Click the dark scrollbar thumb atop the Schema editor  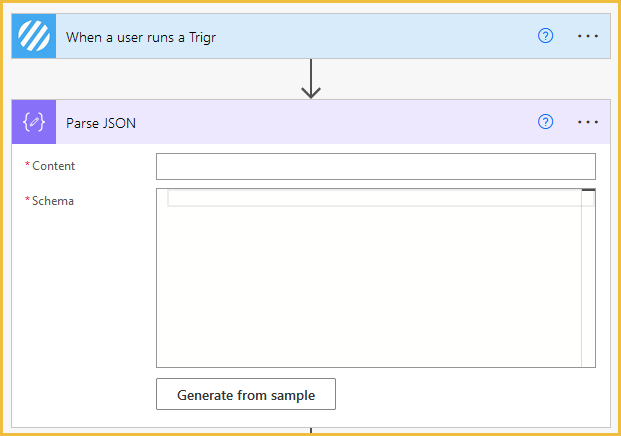pyautogui.click(x=589, y=190)
